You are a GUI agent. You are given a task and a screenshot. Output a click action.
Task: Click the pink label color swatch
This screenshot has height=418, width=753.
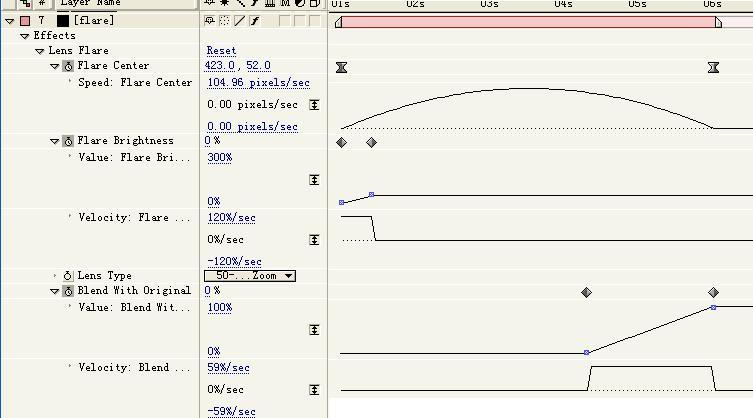25,21
